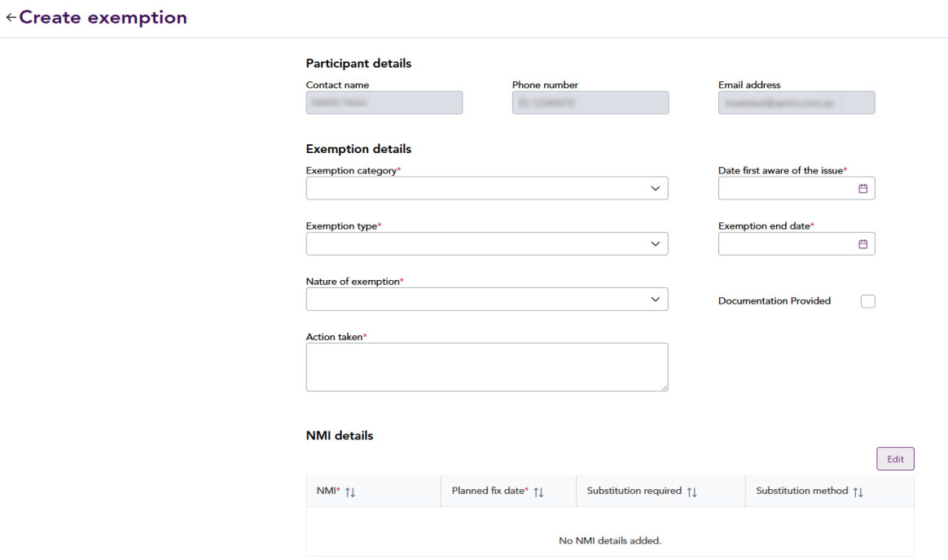Open the Exemption type dropdown
The width and height of the screenshot is (948, 560).
click(x=655, y=244)
